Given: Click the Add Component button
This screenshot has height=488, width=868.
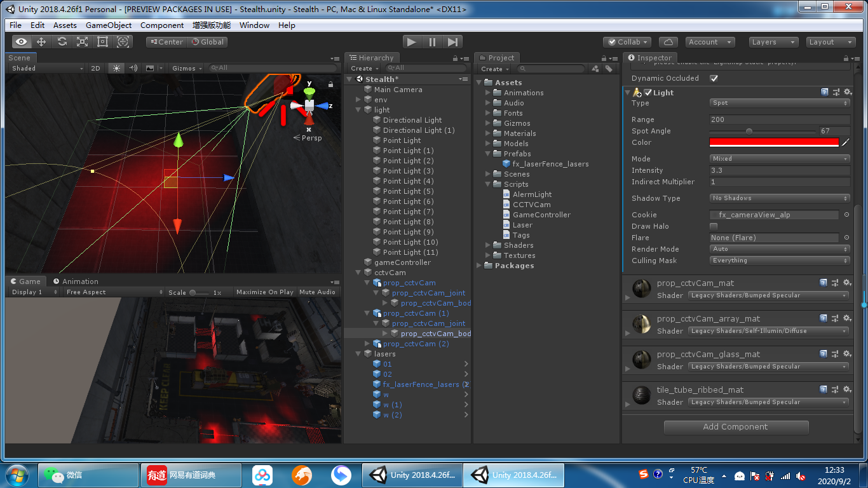Looking at the screenshot, I should tap(736, 427).
